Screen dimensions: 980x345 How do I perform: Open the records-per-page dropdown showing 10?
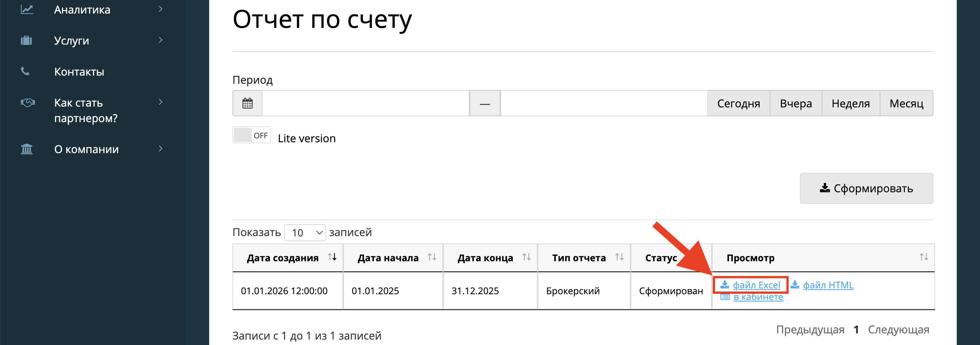pyautogui.click(x=305, y=233)
